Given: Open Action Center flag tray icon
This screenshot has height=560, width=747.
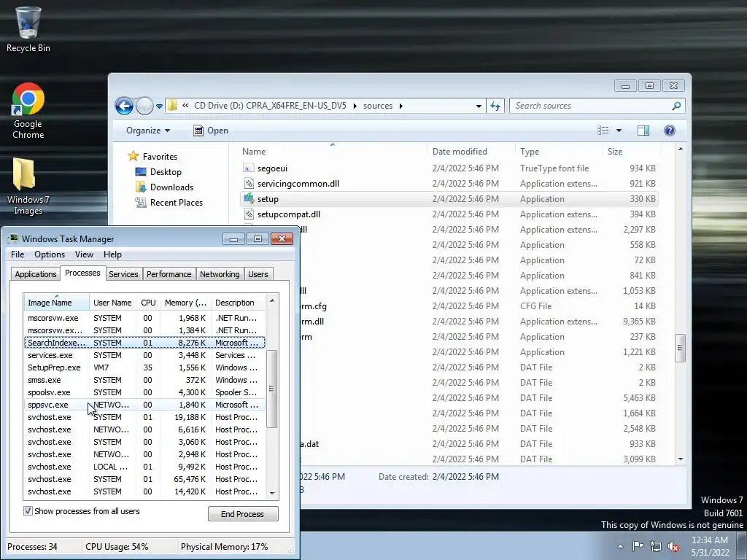Looking at the screenshot, I should [638, 546].
